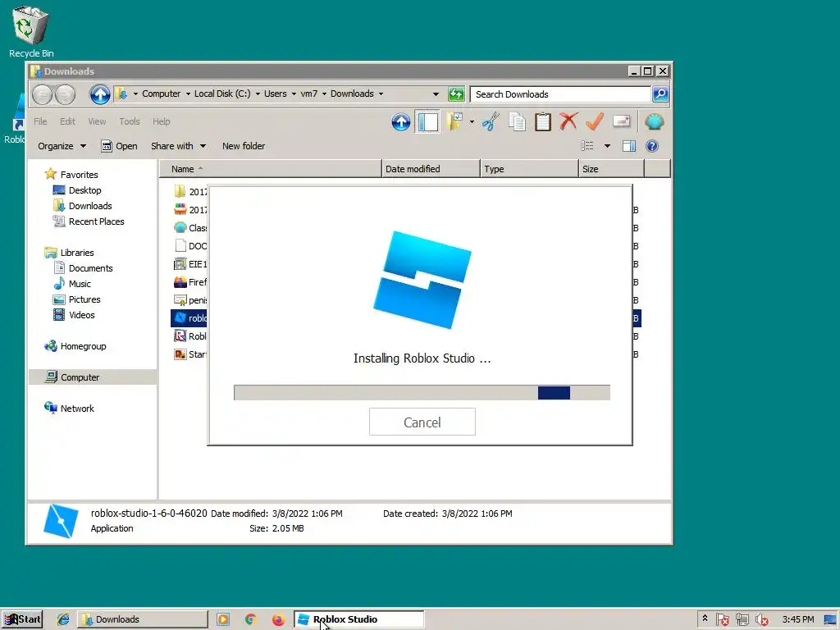This screenshot has height=630, width=840.
Task: Click the red X Delete icon
Action: click(x=568, y=121)
